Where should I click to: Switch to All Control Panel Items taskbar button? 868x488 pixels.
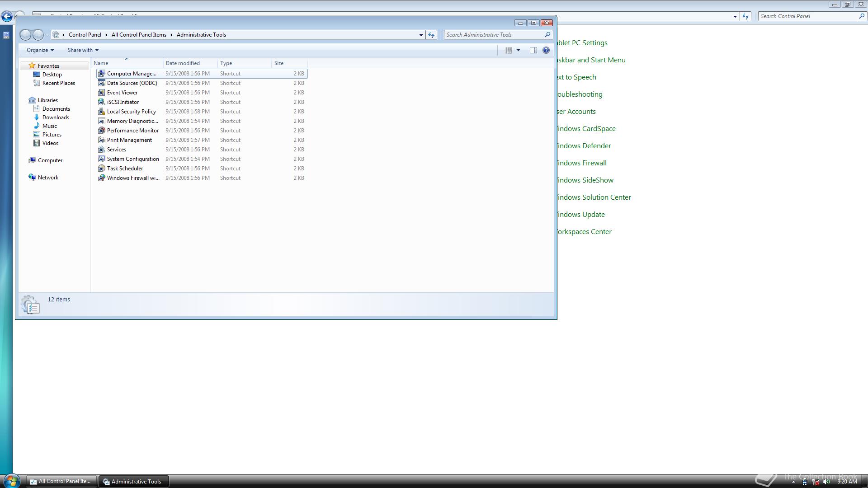[61, 481]
